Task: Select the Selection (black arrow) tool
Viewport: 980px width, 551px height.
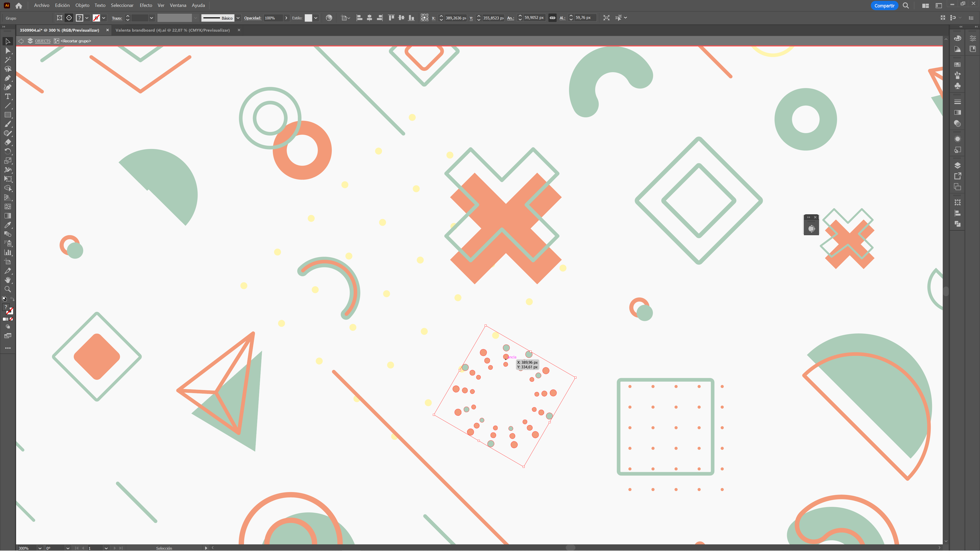Action: tap(8, 41)
